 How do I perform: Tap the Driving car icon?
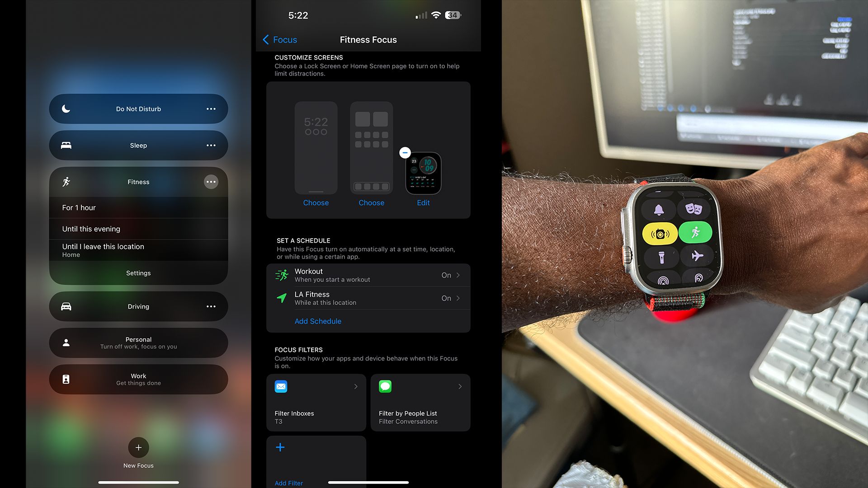tap(66, 305)
